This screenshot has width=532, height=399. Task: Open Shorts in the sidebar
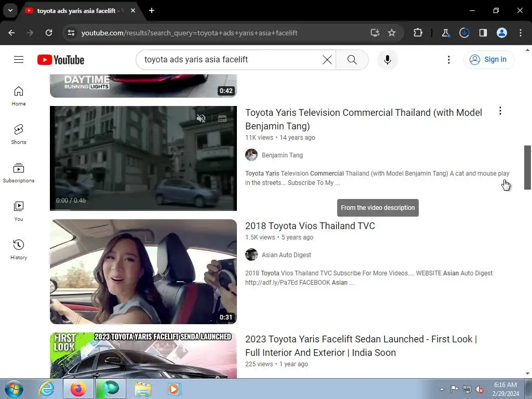(19, 135)
